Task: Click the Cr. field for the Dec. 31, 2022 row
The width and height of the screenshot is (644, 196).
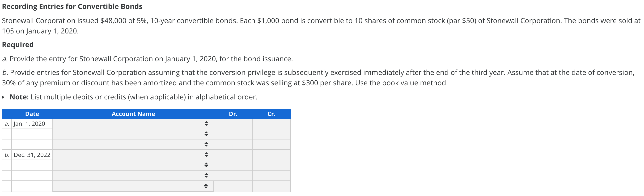Action: [271, 155]
